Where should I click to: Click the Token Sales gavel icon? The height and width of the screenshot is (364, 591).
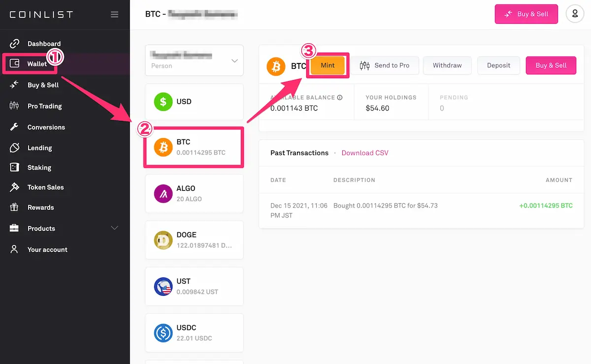click(15, 187)
